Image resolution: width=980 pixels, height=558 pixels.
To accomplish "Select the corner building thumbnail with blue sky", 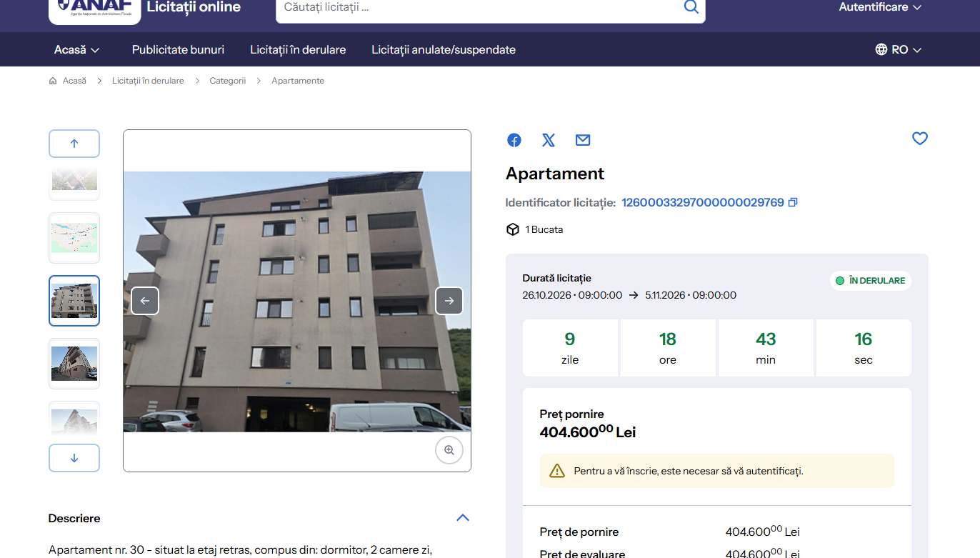I will (x=74, y=364).
